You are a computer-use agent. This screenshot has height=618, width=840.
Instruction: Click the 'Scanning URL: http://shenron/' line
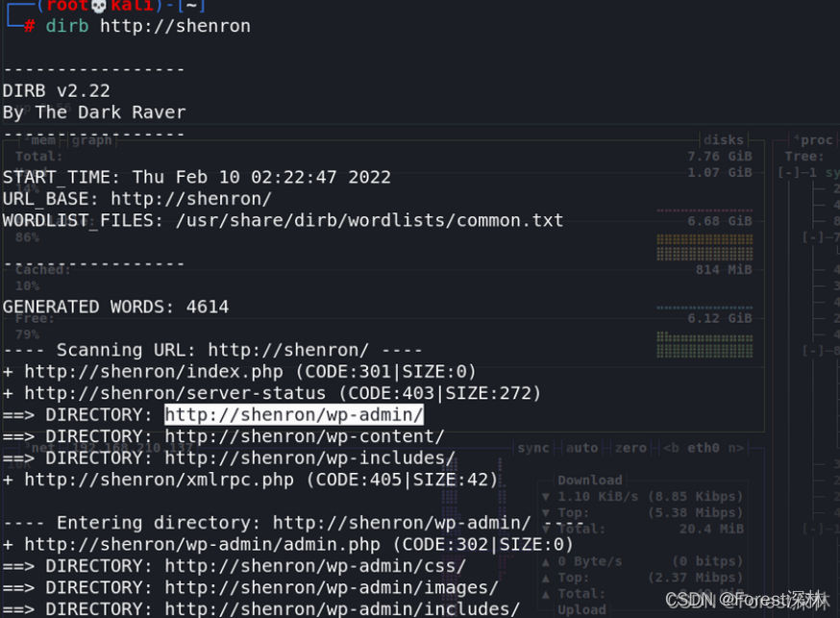[x=212, y=350]
